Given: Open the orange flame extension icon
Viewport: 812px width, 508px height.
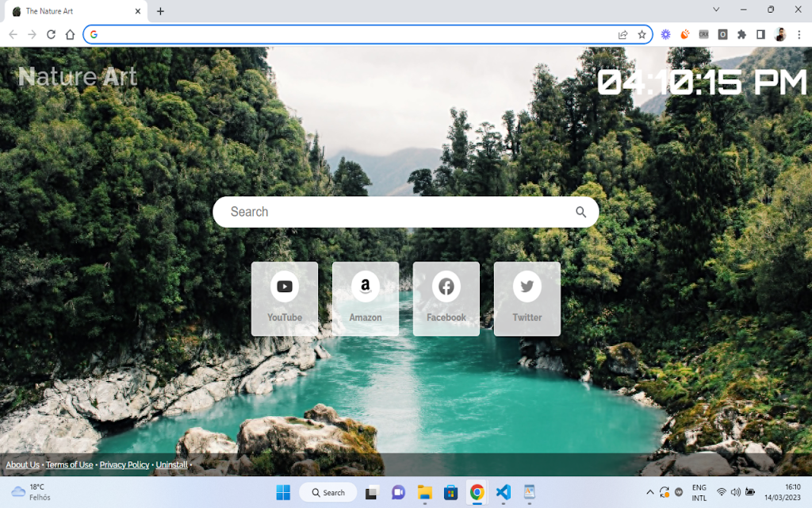Looking at the screenshot, I should tap(684, 34).
